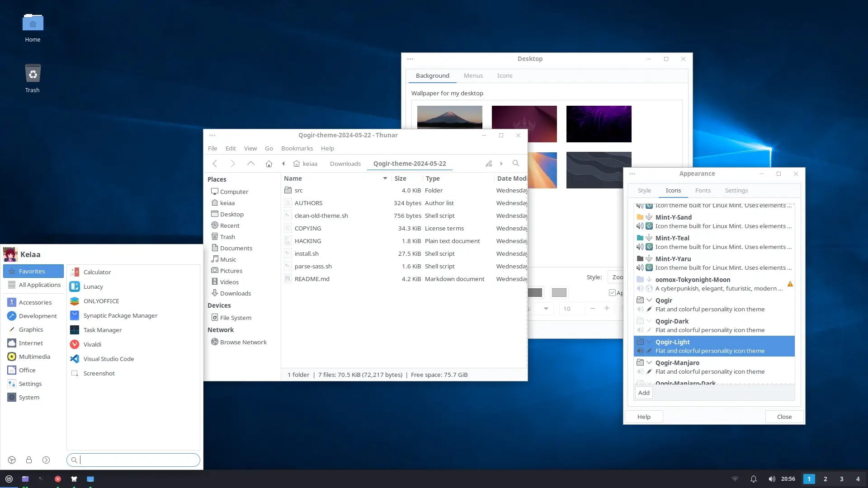Click the volume icon in system tray
The height and width of the screenshot is (488, 868).
click(772, 479)
